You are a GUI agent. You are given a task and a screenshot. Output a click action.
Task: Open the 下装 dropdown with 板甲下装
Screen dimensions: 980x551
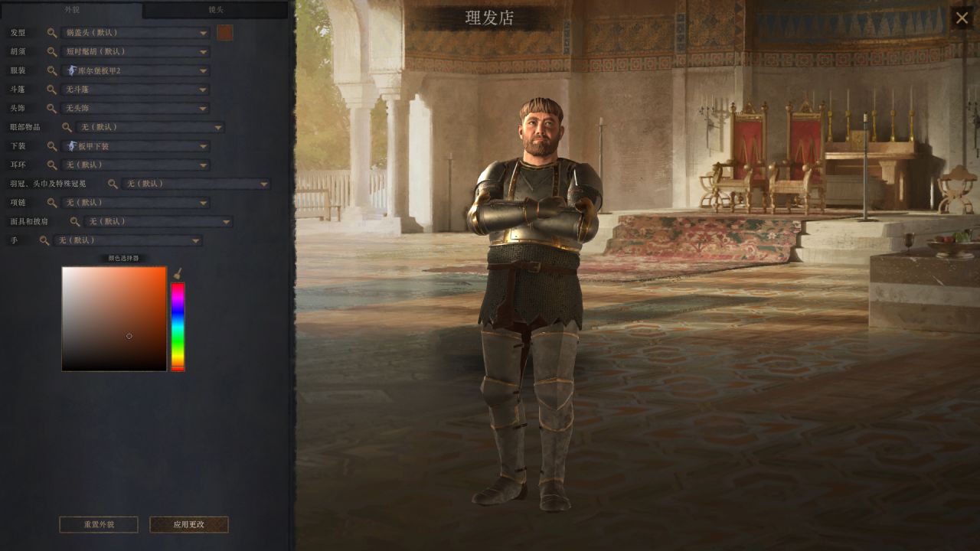136,146
